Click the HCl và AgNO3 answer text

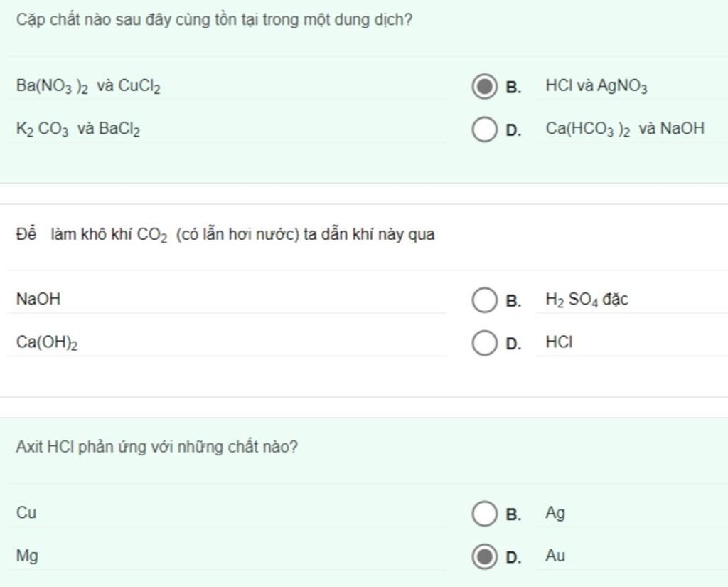tap(596, 87)
